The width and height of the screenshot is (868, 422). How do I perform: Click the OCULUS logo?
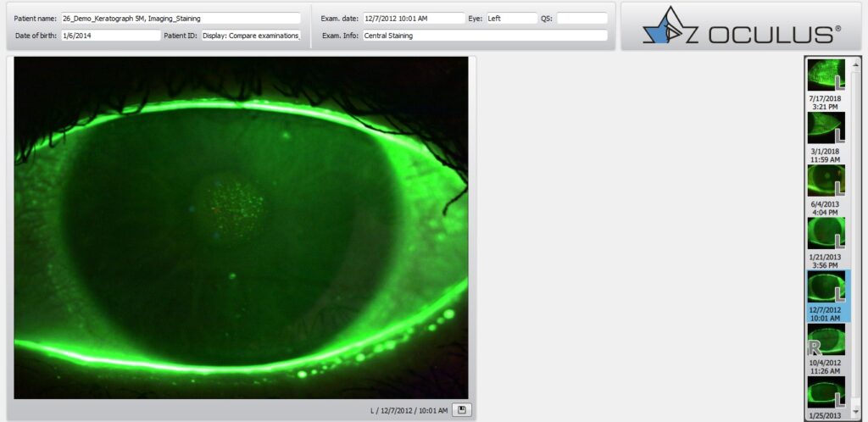742,26
